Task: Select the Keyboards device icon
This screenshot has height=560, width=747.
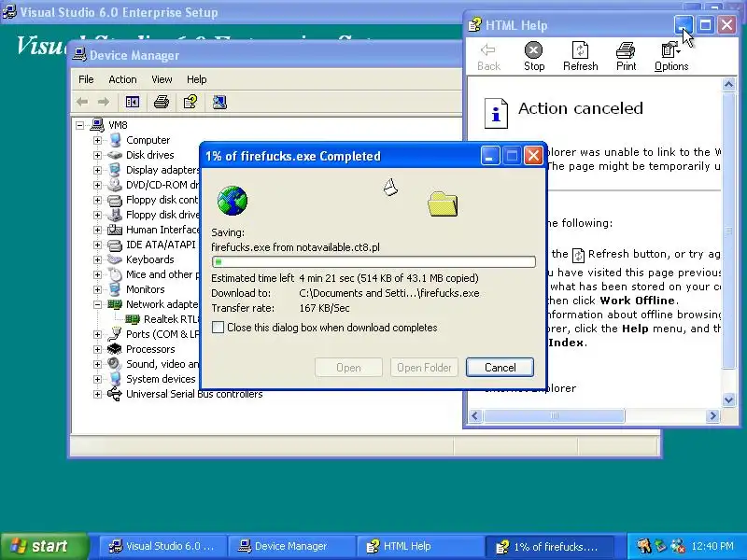Action: click(114, 259)
